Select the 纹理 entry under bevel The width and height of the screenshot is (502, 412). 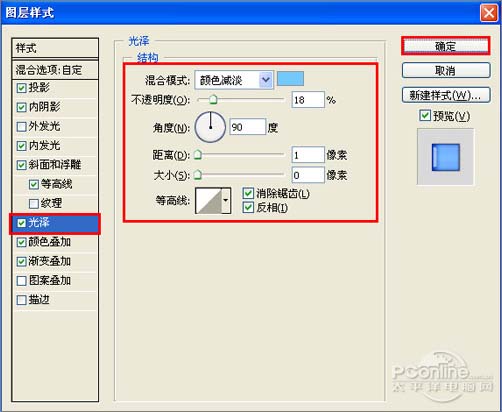tap(52, 204)
